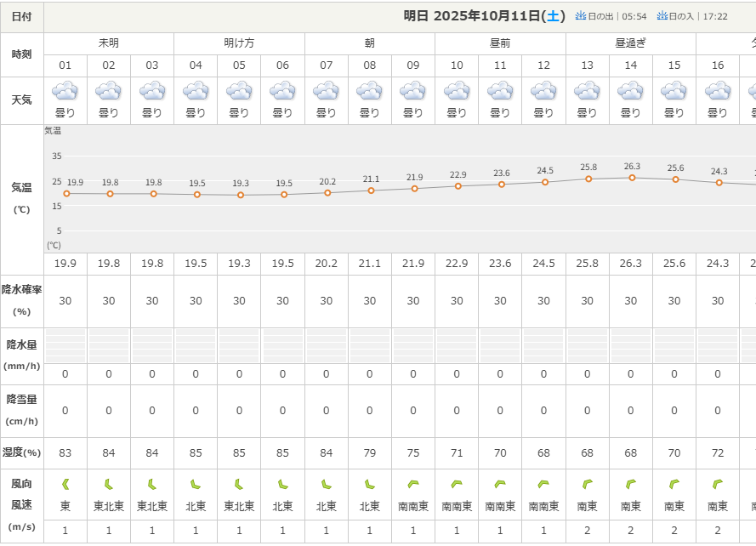Click the southeast wind arrow at hour 13

(587, 485)
